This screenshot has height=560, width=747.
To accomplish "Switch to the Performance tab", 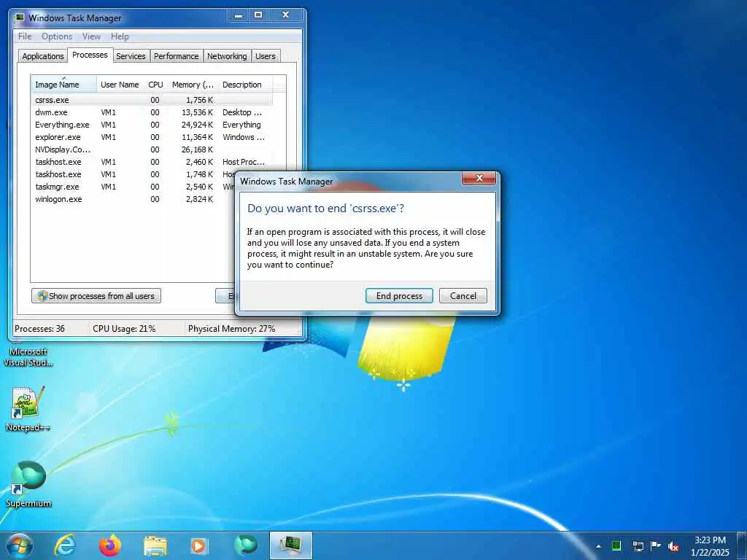I will pyautogui.click(x=177, y=56).
